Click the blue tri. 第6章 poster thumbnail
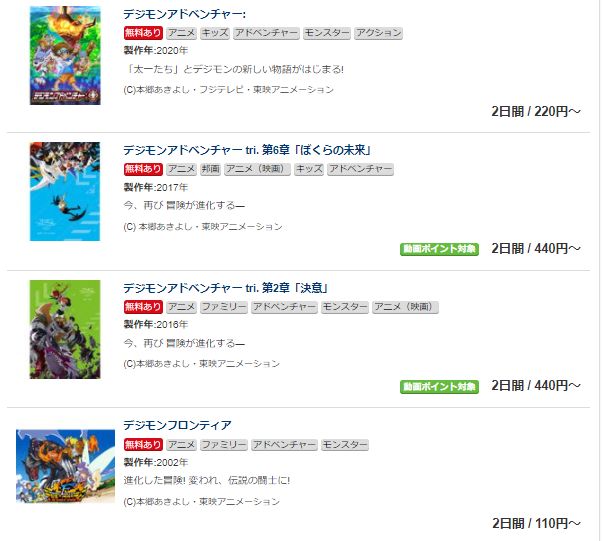Viewport: 602px width, 541px height. click(x=65, y=192)
